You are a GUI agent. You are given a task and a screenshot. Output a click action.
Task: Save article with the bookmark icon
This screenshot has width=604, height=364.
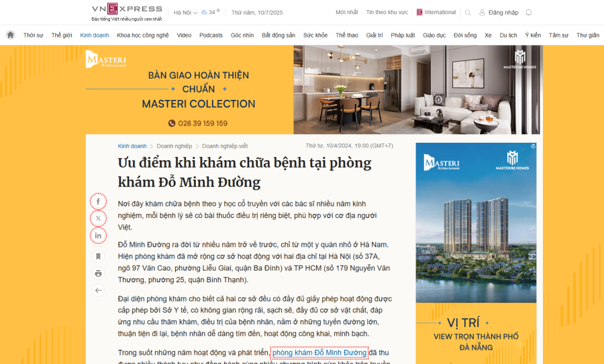98,256
